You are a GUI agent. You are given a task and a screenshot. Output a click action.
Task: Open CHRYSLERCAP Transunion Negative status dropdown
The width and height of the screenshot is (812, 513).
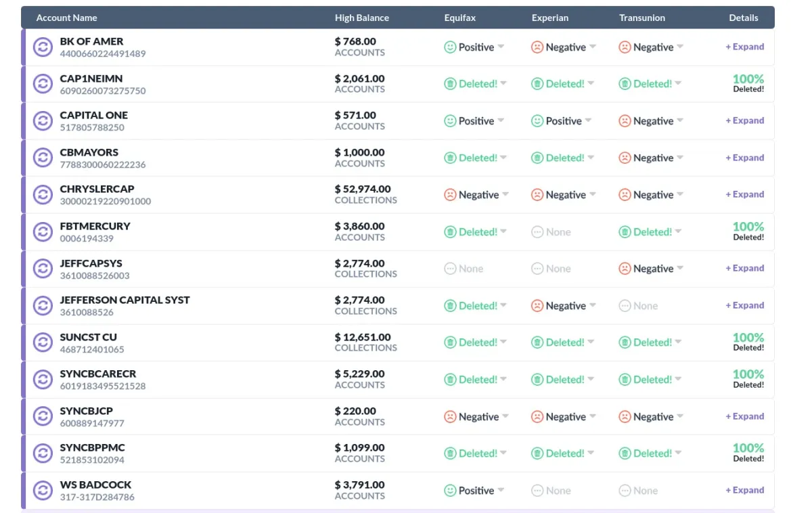(x=680, y=194)
